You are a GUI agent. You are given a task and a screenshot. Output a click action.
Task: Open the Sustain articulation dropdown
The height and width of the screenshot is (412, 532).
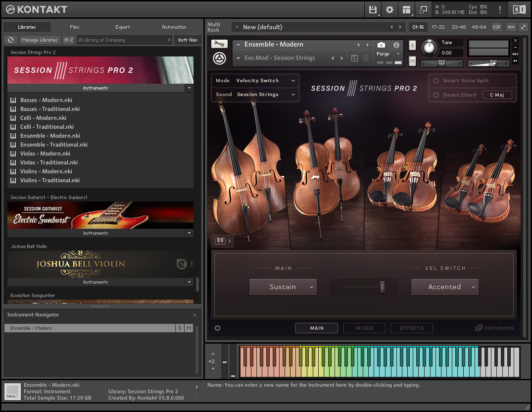point(283,287)
